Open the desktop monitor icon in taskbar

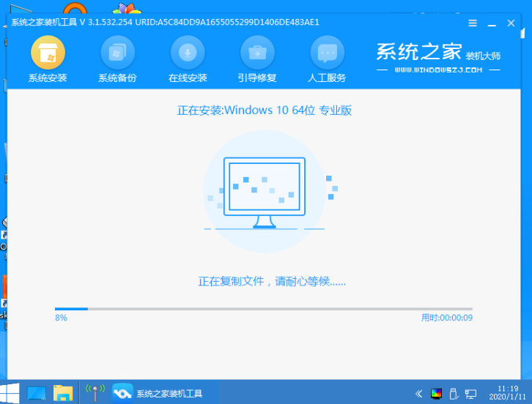(37, 393)
